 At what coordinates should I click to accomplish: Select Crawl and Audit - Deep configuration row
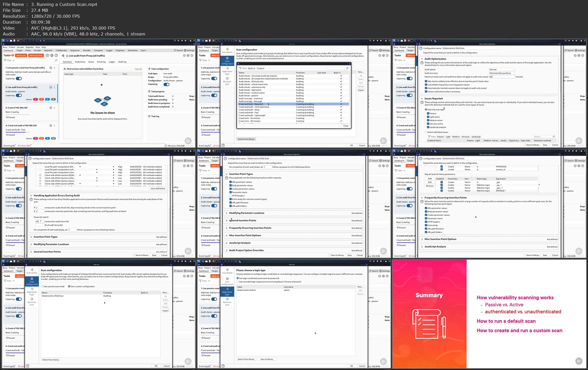(249, 110)
